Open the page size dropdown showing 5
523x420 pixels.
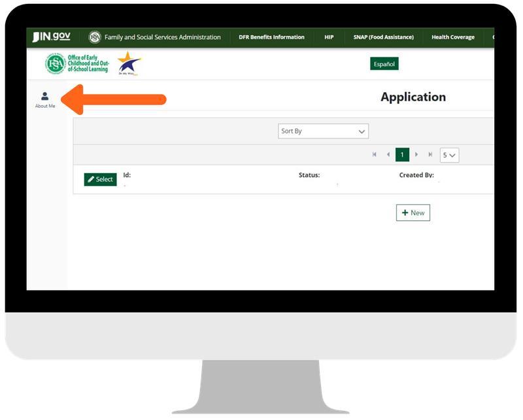(x=450, y=155)
